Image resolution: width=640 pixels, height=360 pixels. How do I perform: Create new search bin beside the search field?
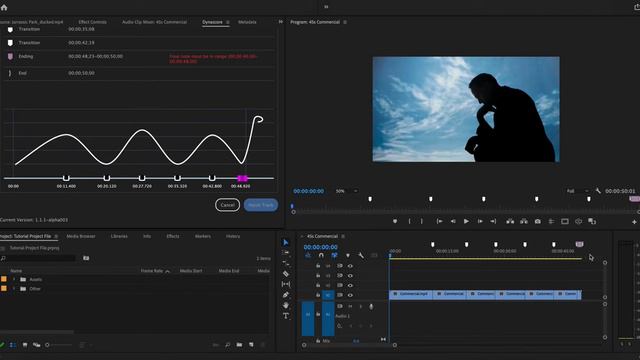(x=86, y=258)
